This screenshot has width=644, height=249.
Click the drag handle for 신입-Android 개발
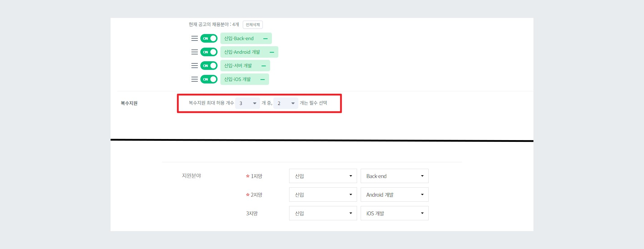(195, 52)
